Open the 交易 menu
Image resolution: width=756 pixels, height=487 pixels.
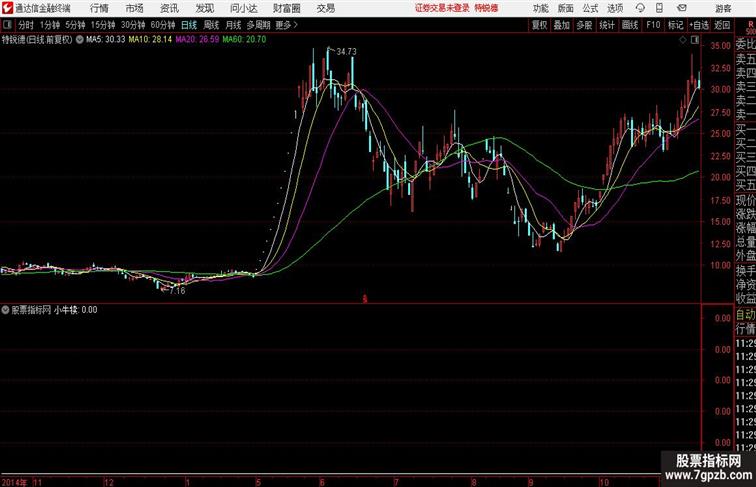(325, 8)
